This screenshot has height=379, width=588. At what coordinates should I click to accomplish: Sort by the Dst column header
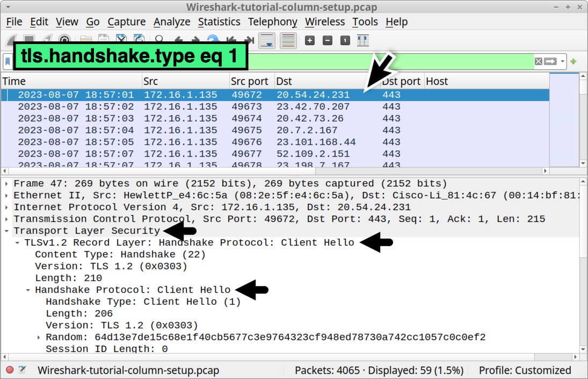tap(328, 81)
